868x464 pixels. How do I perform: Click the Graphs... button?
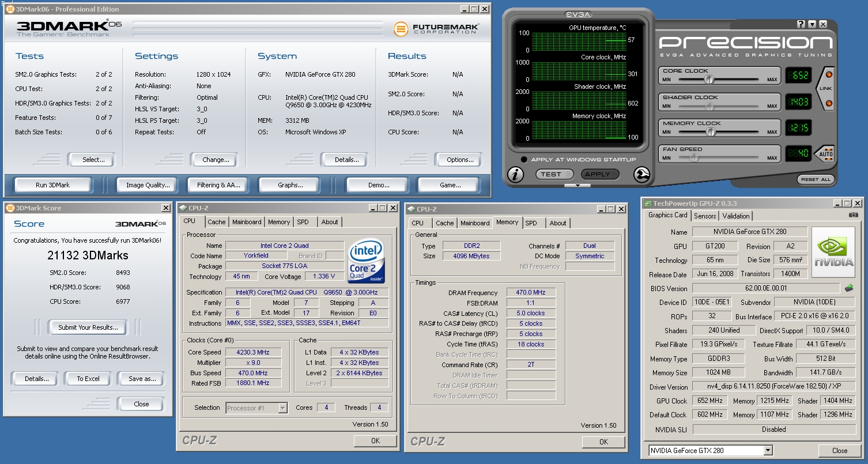point(290,185)
